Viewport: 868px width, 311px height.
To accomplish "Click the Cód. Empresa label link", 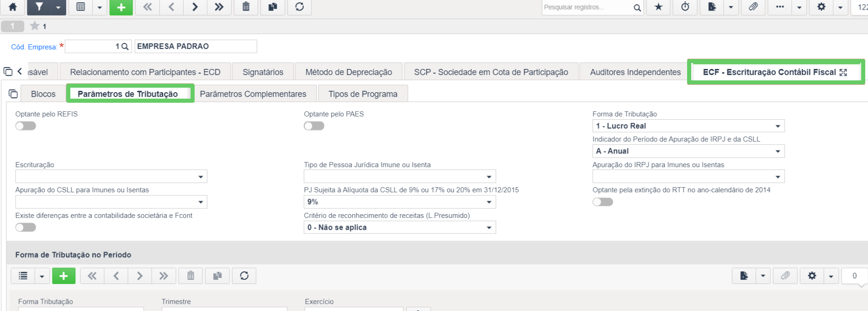I will point(34,47).
